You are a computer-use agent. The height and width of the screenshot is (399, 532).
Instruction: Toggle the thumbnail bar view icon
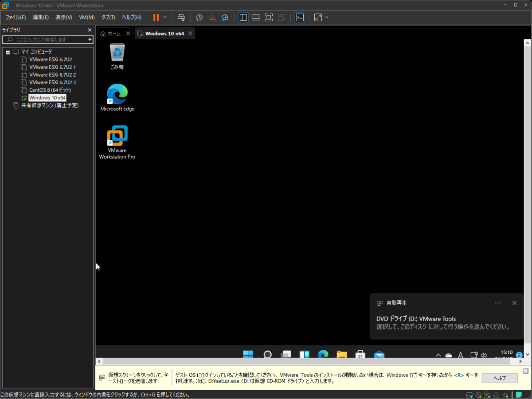pyautogui.click(x=256, y=17)
